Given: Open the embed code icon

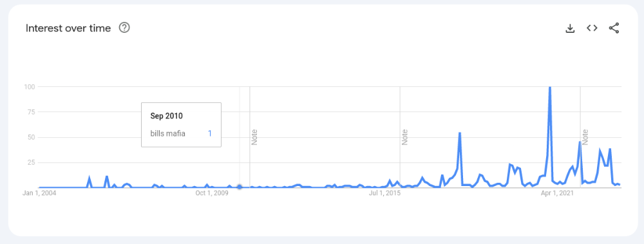Looking at the screenshot, I should click(592, 28).
